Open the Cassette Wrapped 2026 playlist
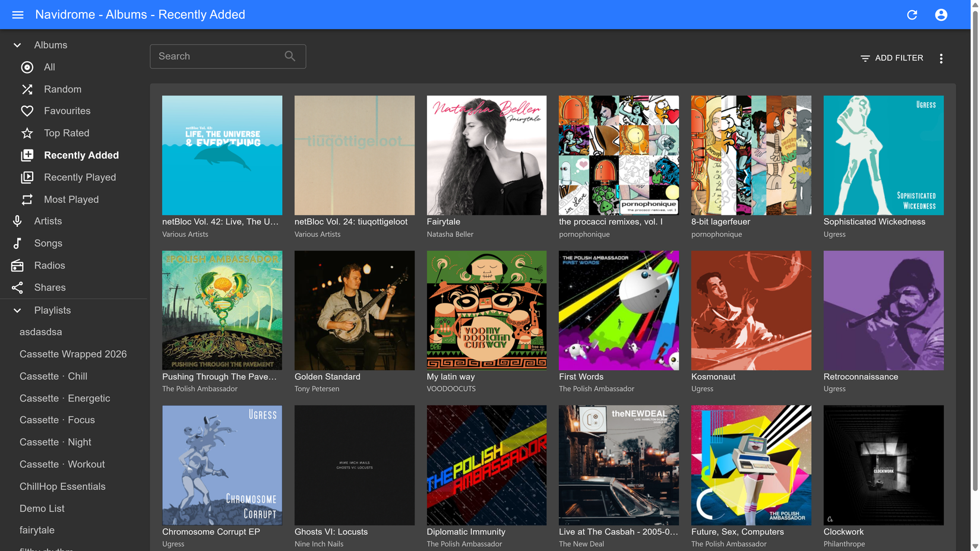 (x=73, y=354)
